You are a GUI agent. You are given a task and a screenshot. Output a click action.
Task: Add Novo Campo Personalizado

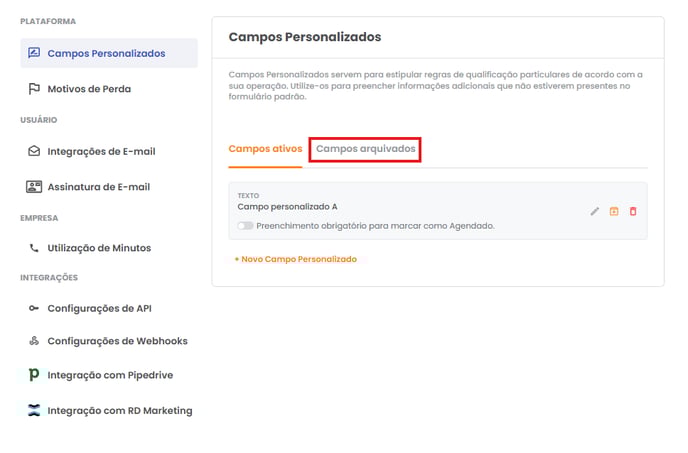296,259
